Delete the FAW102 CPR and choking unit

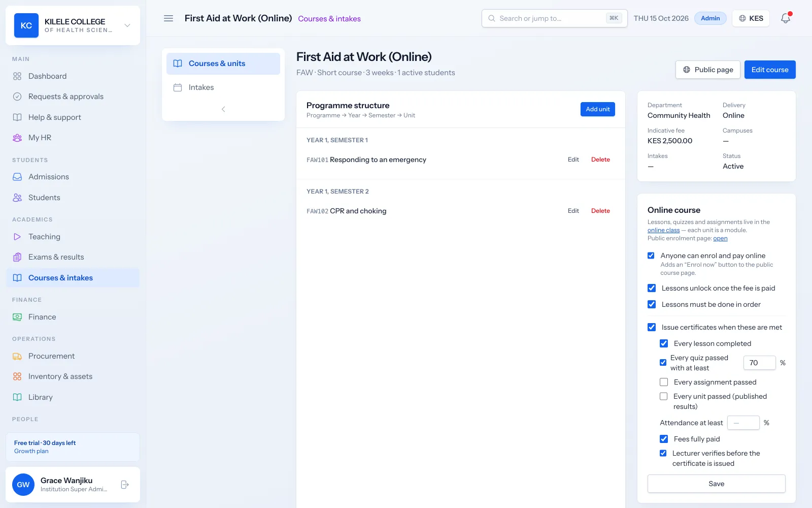pyautogui.click(x=600, y=211)
